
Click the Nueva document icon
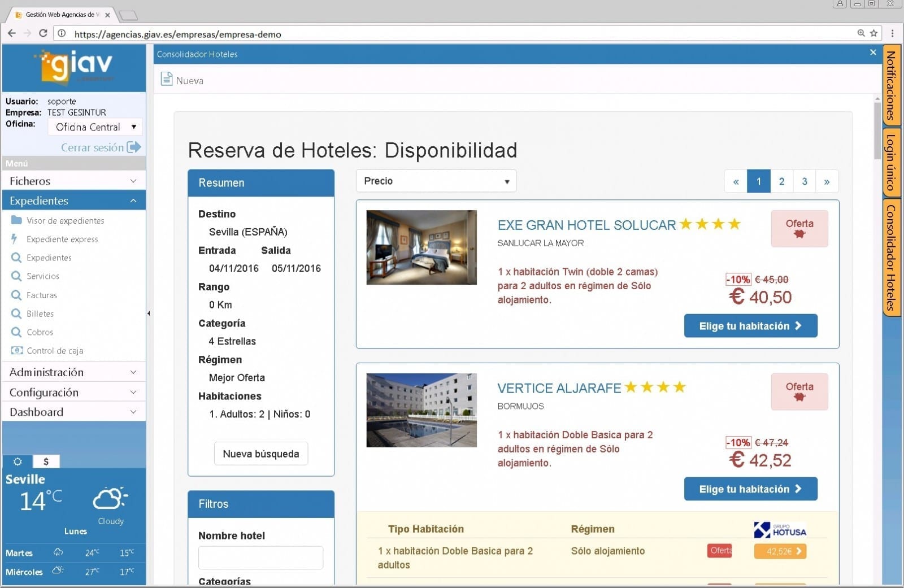click(166, 79)
